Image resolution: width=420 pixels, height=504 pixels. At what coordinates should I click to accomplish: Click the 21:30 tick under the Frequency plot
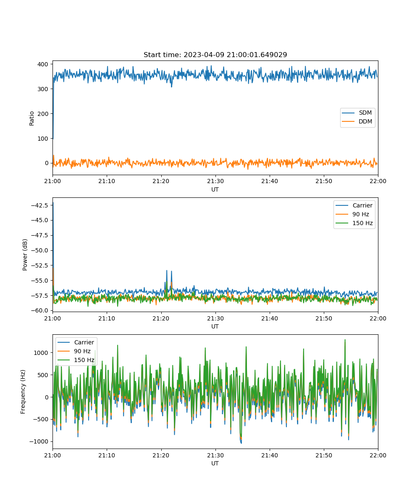click(215, 455)
